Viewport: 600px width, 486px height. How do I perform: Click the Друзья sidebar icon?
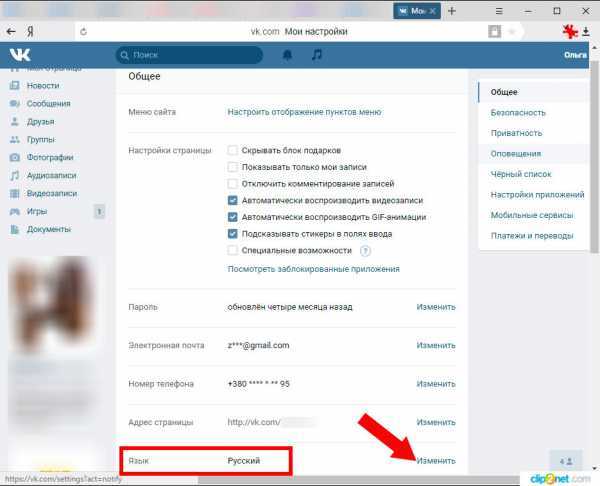tap(15, 122)
